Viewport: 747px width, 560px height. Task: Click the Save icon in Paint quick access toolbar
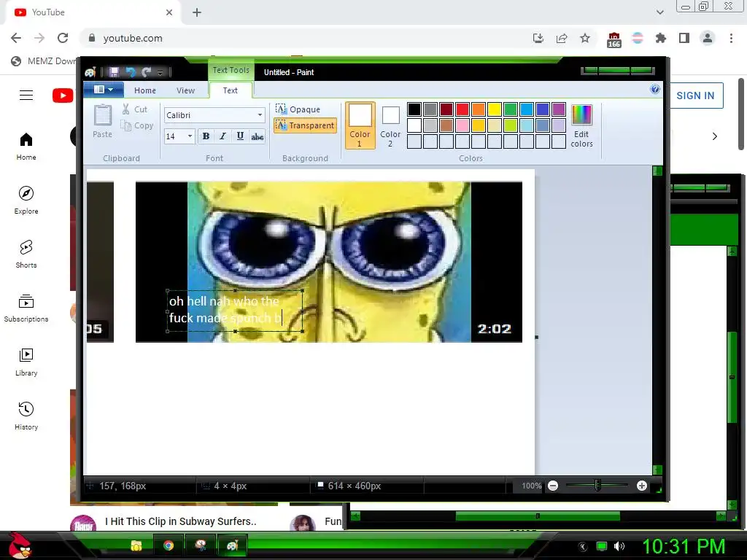coord(114,72)
